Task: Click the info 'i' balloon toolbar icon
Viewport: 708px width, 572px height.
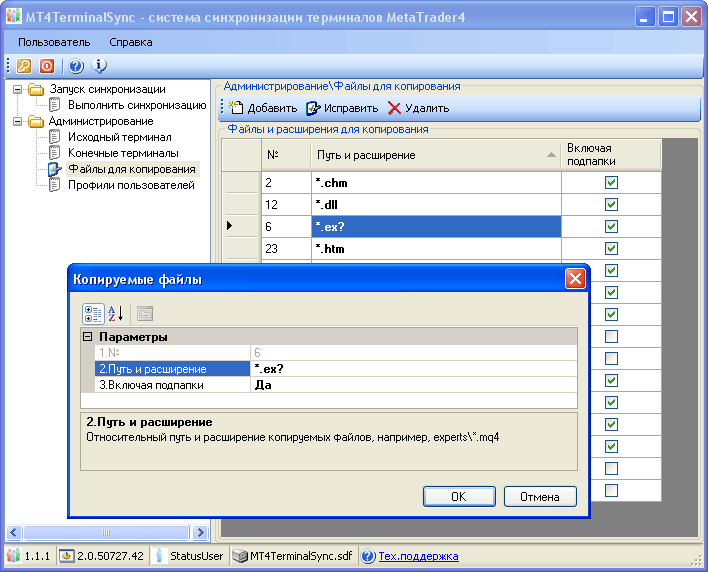Action: (99, 66)
